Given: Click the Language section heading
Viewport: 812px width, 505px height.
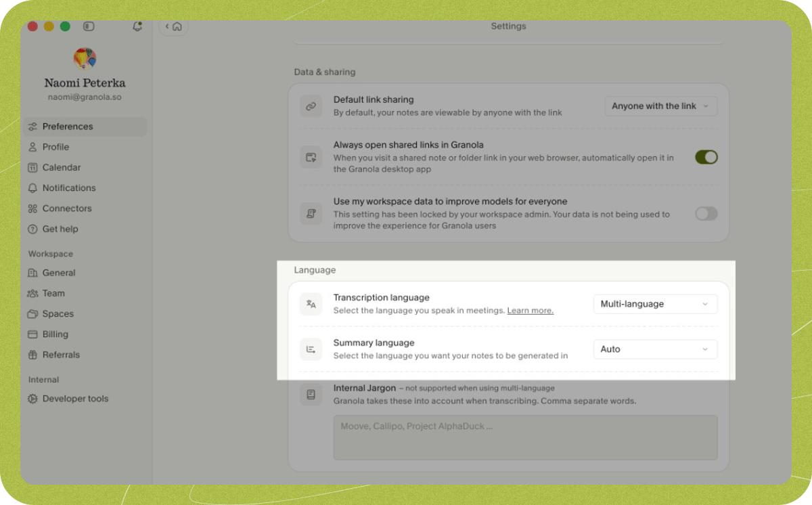Looking at the screenshot, I should (315, 270).
